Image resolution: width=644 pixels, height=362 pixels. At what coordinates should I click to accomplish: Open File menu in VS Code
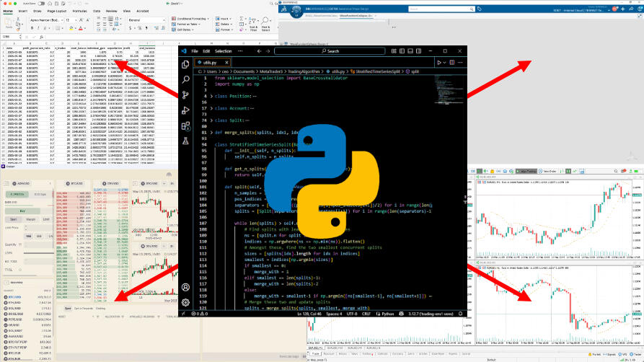[x=195, y=51]
